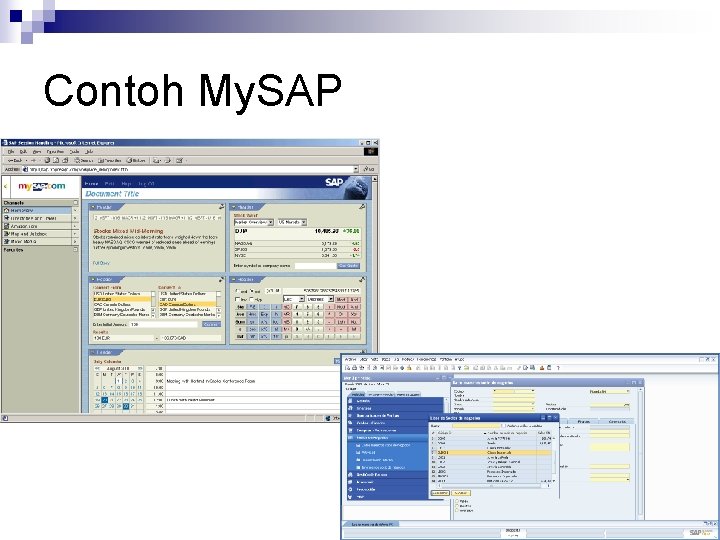The height and width of the screenshot is (540, 720).
Task: Go to next month in the calendar
Action: (x=140, y=368)
